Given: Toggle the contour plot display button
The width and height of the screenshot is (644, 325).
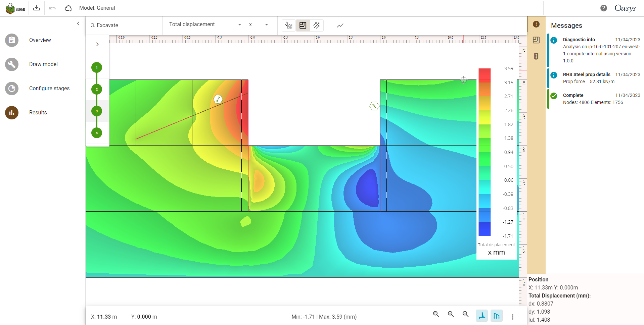Looking at the screenshot, I should pyautogui.click(x=303, y=25).
